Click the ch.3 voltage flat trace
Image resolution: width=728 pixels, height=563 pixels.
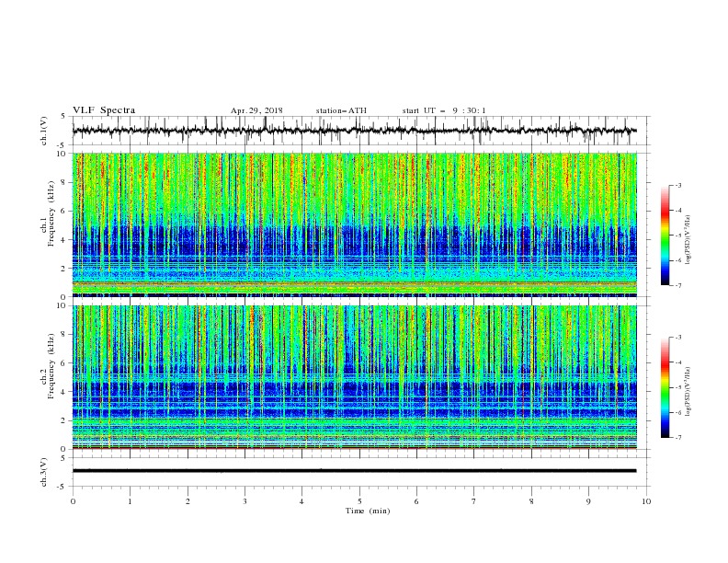tap(355, 471)
